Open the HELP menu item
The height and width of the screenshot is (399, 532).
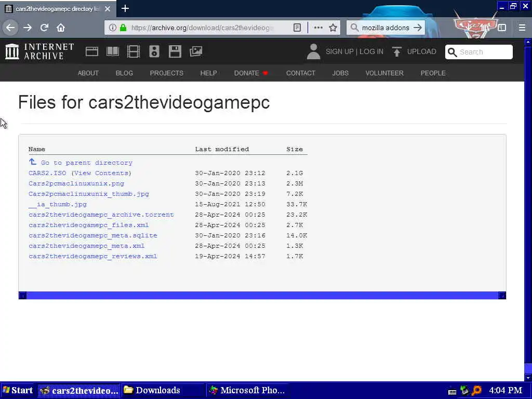pyautogui.click(x=209, y=73)
